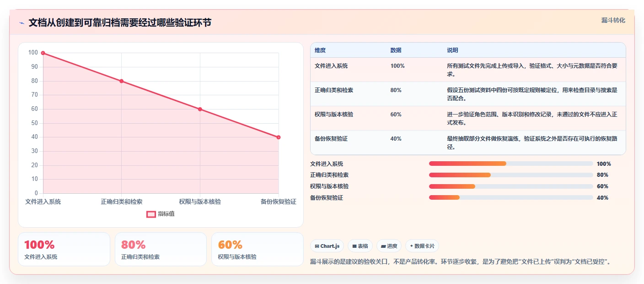Viewport: 644px width, 284px height.
Task: Click the 维度 column header
Action: [320, 50]
